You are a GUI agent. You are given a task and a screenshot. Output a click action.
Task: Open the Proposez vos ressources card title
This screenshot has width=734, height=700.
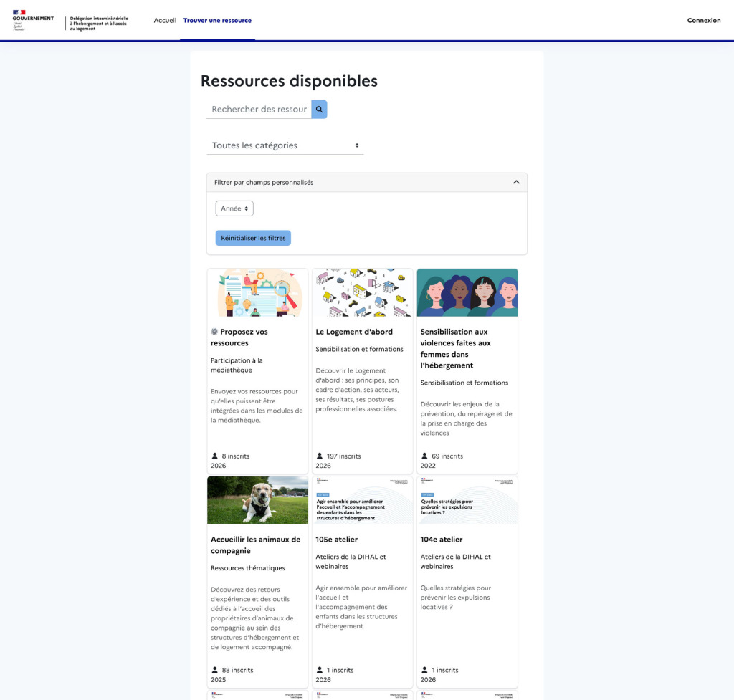[239, 337]
